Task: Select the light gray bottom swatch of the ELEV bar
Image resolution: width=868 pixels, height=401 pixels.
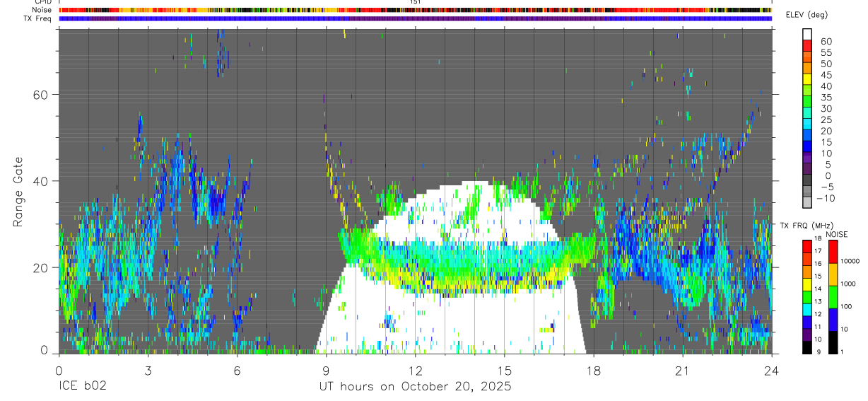Action: [807, 202]
